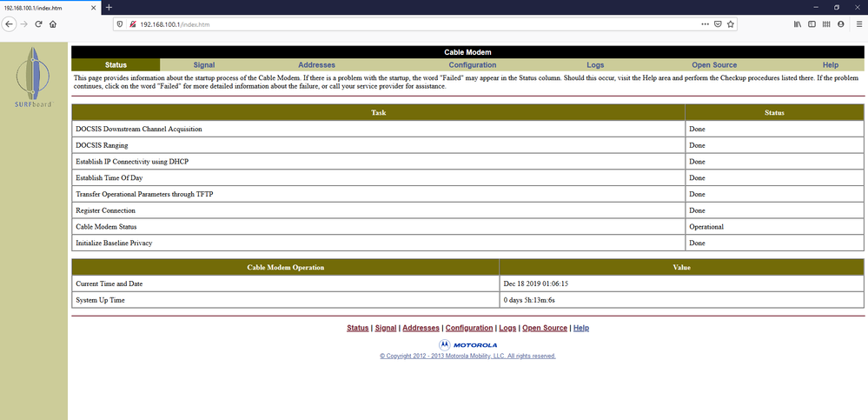Open the Firefox hamburger menu
Image resolution: width=868 pixels, height=420 pixels.
[858, 24]
